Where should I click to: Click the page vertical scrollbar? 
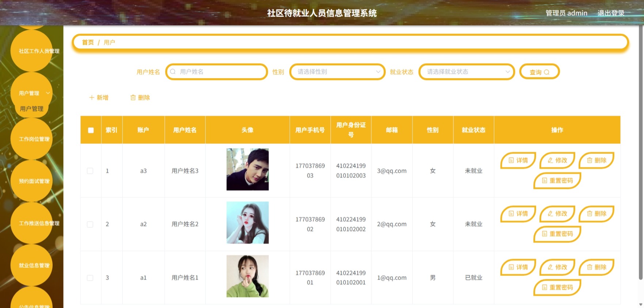(641, 153)
